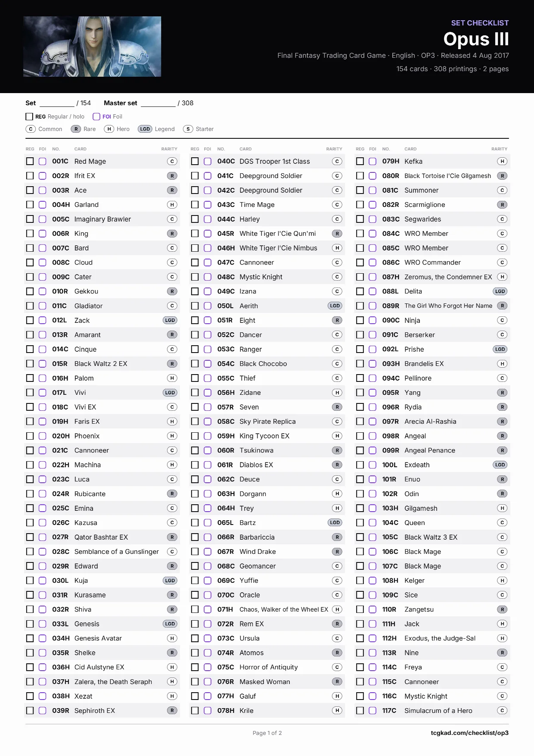The height and width of the screenshot is (756, 534).
Task: Click the Starter (S) badge in the rarity key
Action: [x=188, y=129]
